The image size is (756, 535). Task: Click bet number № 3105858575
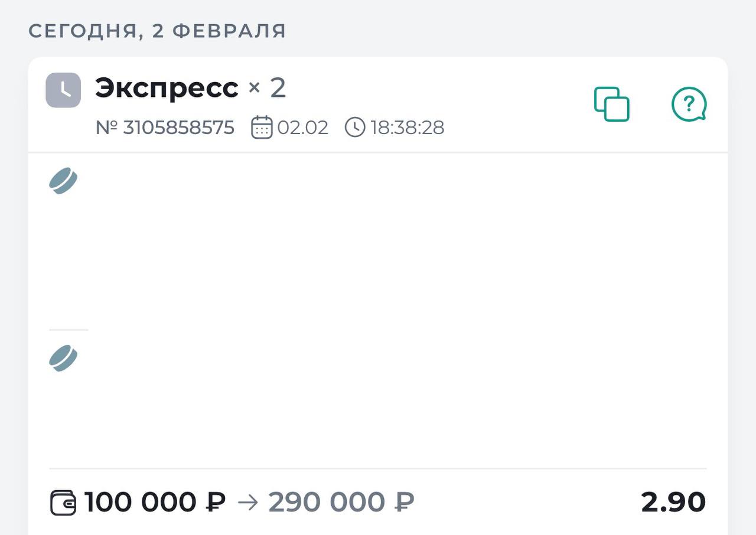click(x=165, y=128)
